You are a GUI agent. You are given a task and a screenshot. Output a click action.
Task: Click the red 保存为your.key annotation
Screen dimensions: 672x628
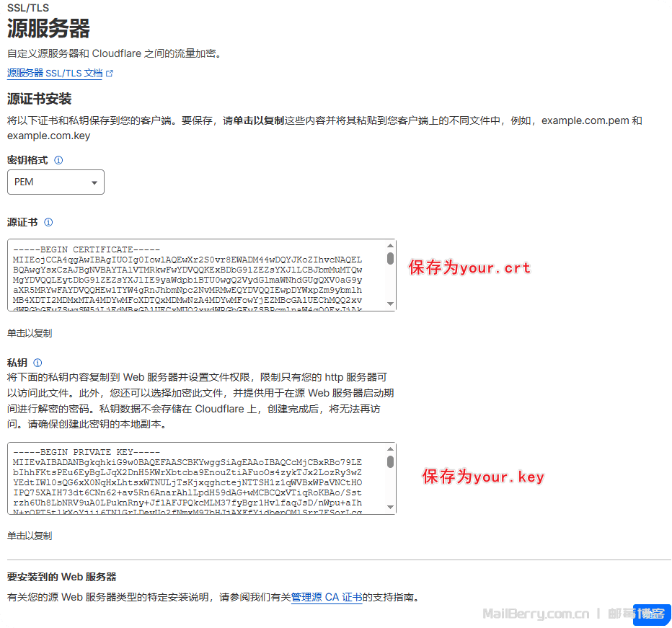[x=483, y=477]
